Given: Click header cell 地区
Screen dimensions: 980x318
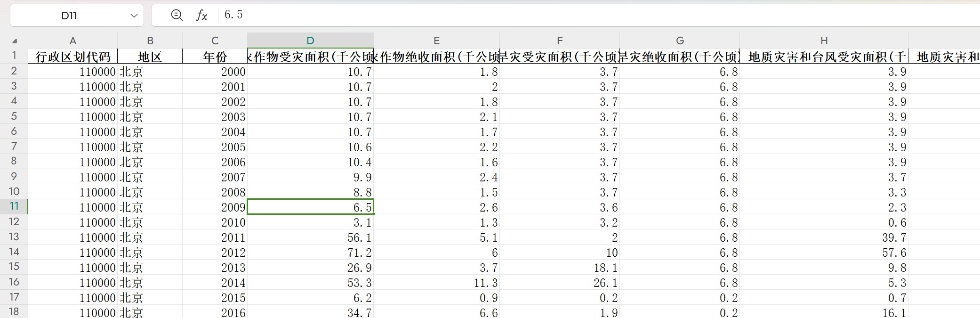Looking at the screenshot, I should [x=150, y=57].
